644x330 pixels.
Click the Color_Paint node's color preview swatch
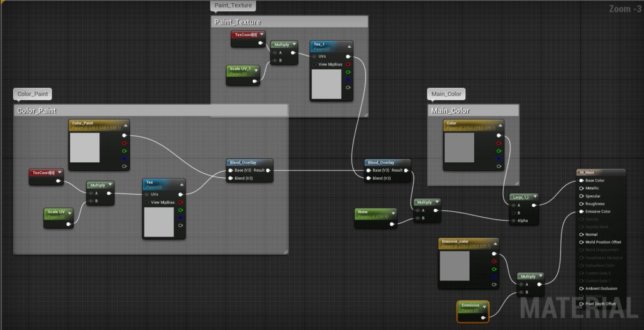point(85,147)
